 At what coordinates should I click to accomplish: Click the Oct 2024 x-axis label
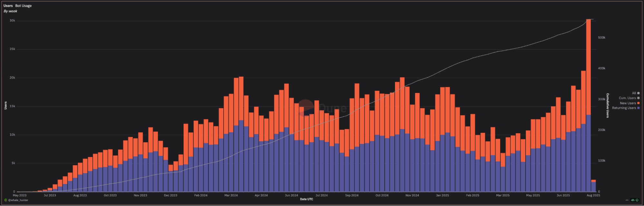point(382,195)
